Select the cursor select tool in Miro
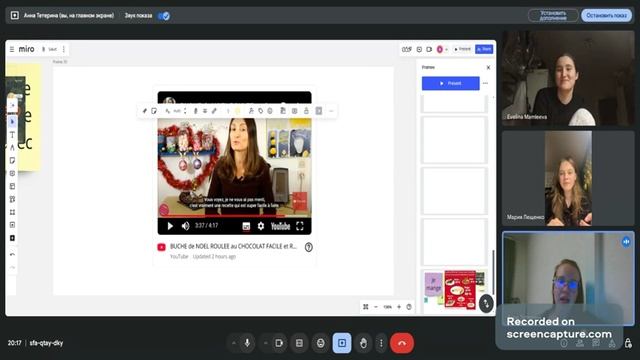Image resolution: width=640 pixels, height=360 pixels. [12, 122]
